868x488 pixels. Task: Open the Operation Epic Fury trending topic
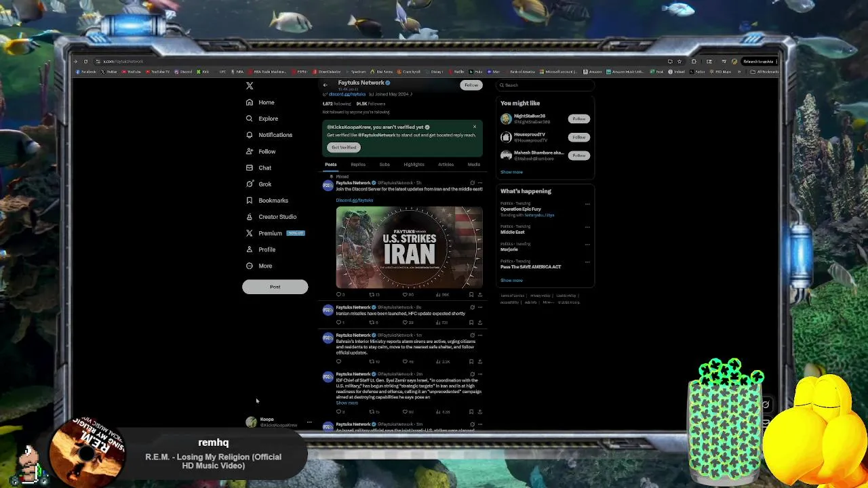coord(521,209)
